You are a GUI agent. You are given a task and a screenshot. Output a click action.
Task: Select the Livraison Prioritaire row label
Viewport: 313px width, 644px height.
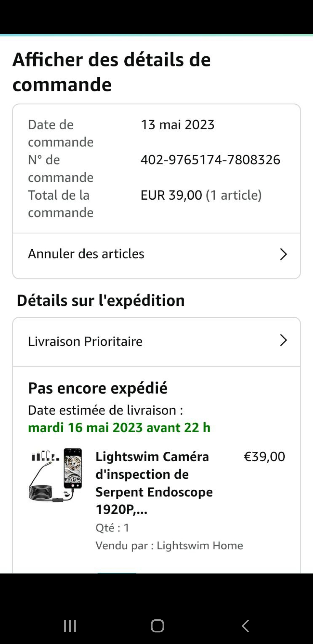tap(85, 341)
